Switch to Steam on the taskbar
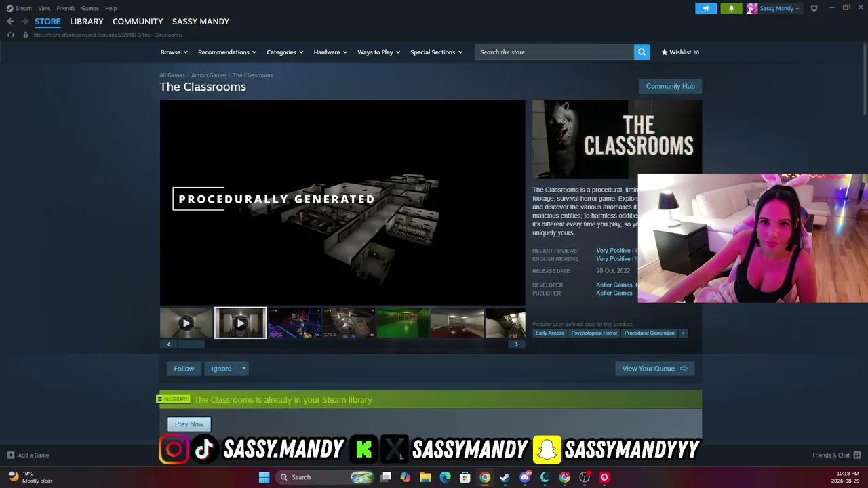Screen dimensions: 868x488 (x=505, y=477)
